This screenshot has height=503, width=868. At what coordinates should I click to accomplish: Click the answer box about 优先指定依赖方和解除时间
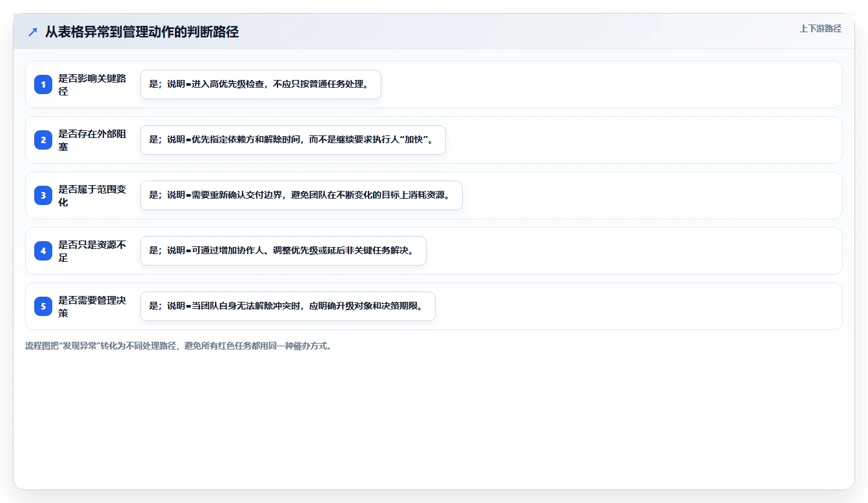(293, 140)
